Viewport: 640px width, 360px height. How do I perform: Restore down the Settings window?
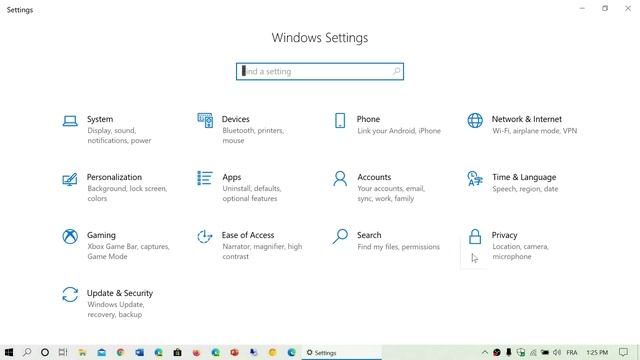(605, 9)
